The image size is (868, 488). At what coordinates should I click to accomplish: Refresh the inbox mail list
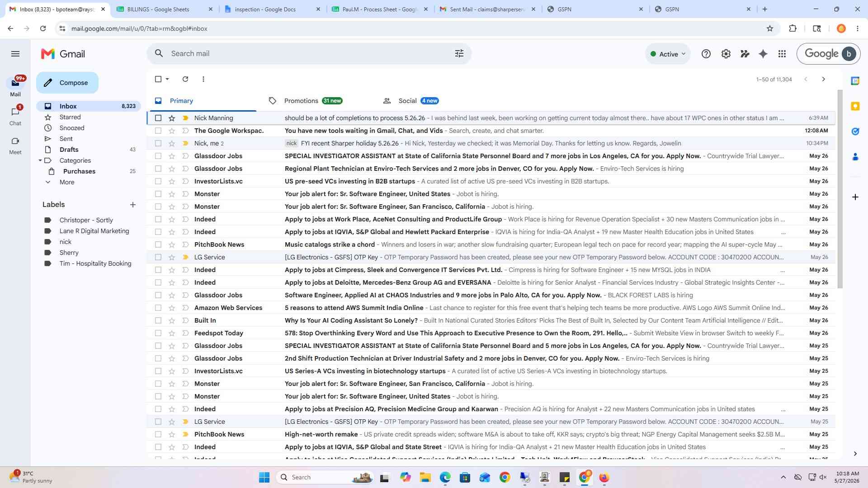point(185,79)
